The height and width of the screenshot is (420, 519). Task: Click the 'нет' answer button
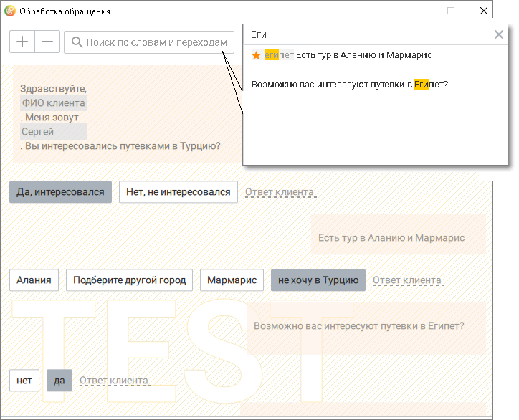(x=24, y=381)
